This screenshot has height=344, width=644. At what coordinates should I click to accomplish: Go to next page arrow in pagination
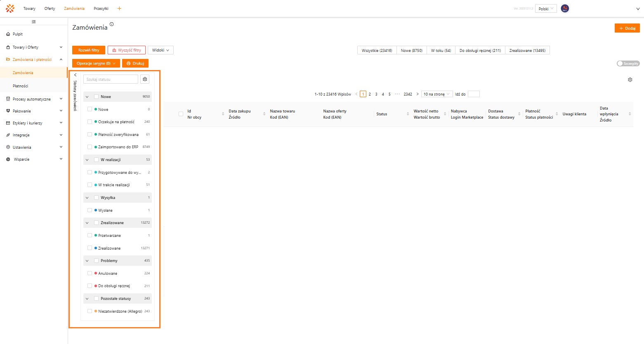pos(417,94)
